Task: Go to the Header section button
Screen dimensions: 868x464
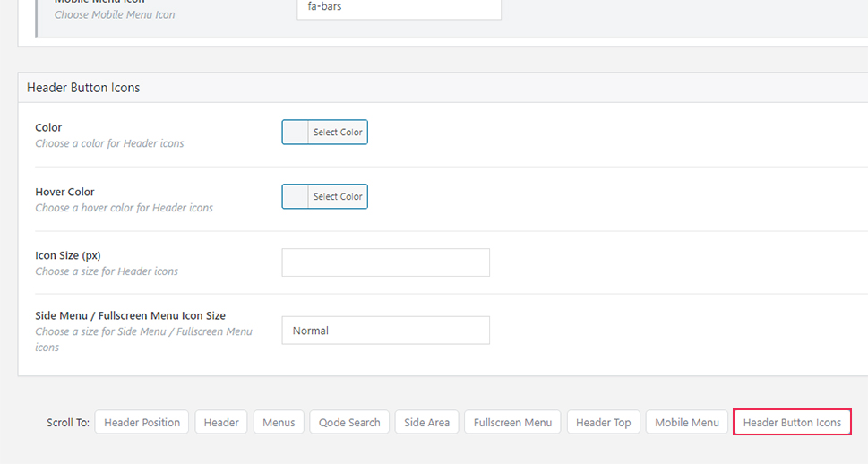Action: pos(221,423)
